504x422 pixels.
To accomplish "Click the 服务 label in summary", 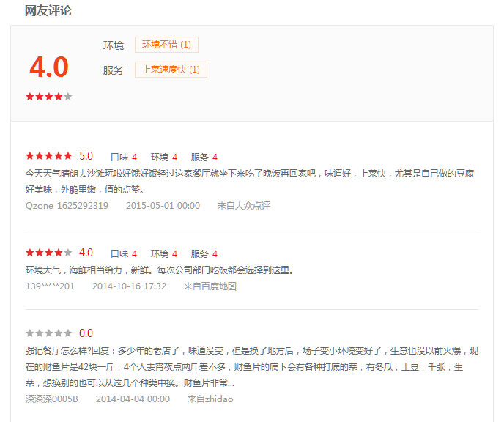I will click(114, 70).
